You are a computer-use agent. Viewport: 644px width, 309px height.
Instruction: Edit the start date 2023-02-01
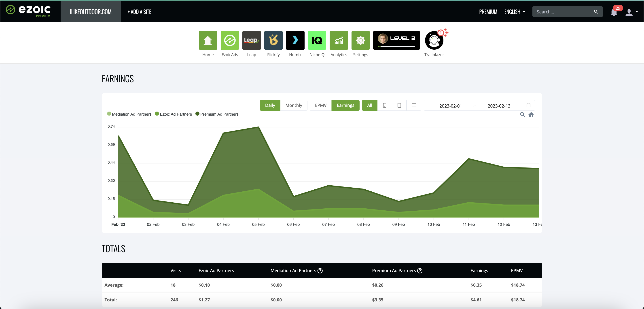pos(450,106)
